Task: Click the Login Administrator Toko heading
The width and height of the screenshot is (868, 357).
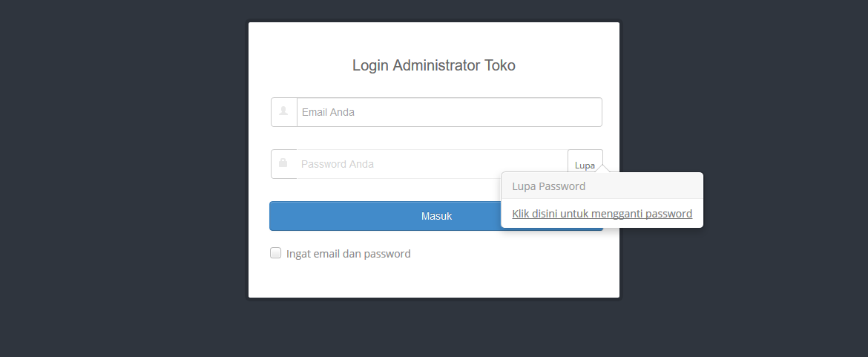Action: click(x=434, y=65)
